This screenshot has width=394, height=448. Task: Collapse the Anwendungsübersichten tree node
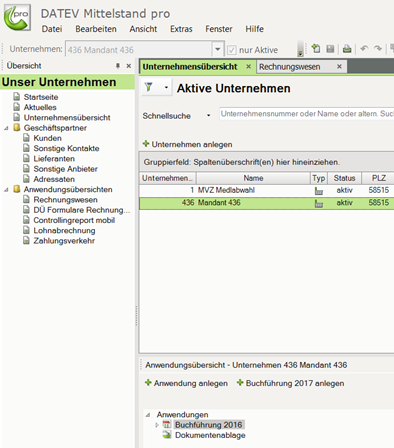(6, 190)
